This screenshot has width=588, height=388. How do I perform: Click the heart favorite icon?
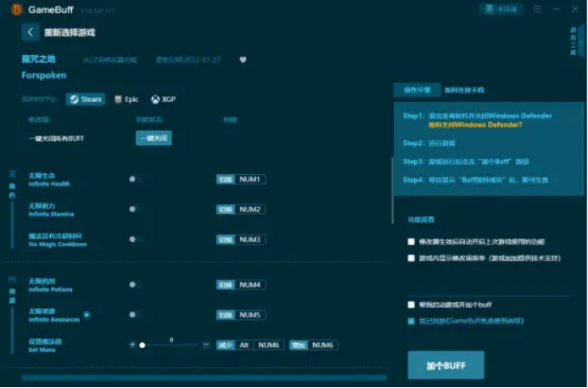(x=243, y=59)
